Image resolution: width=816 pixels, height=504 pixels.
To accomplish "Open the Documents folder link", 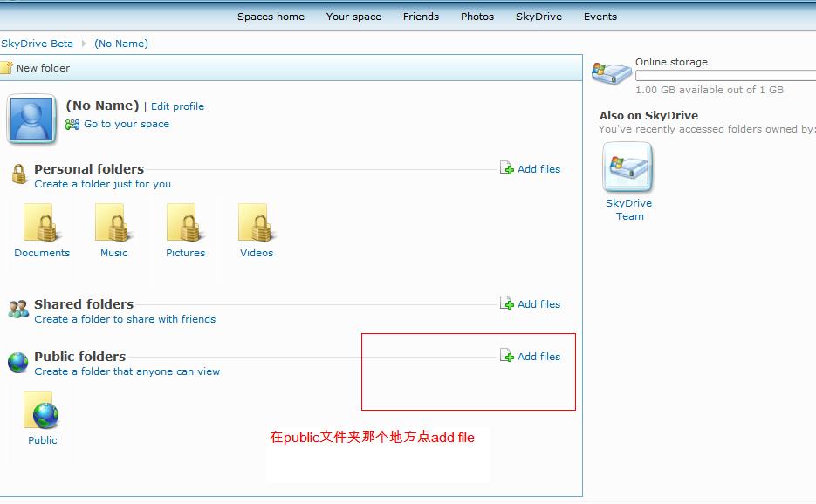I will (42, 253).
